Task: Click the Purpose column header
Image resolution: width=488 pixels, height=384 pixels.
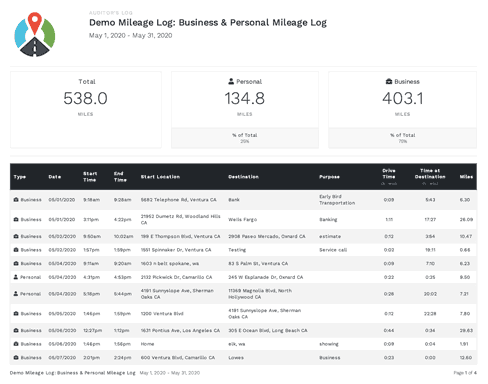Action: coord(329,177)
